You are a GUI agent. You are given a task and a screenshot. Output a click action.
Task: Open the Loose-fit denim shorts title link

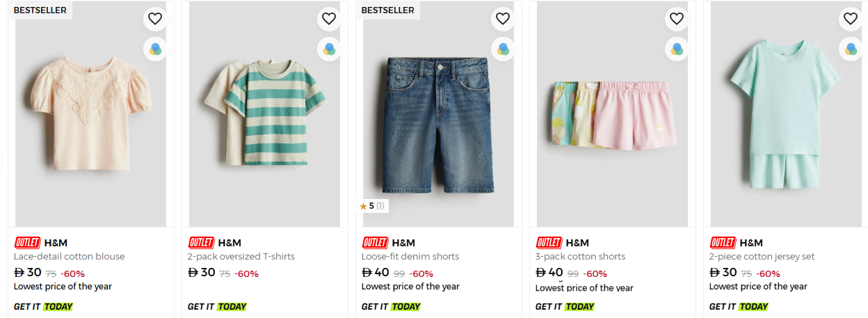point(410,257)
